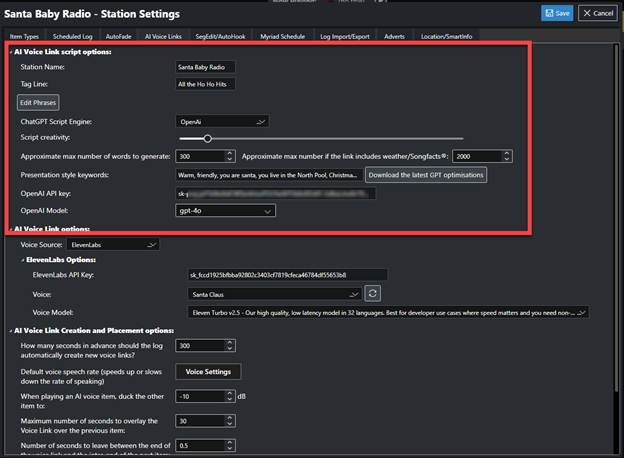Viewport: 624px width, 458px height.
Task: Open the Log Import/Export tab
Action: pos(345,36)
